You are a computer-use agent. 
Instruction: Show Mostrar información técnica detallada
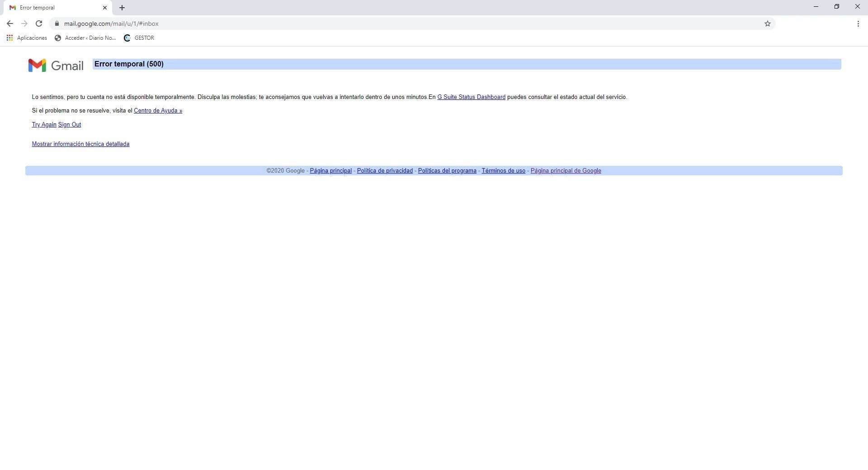pyautogui.click(x=80, y=144)
